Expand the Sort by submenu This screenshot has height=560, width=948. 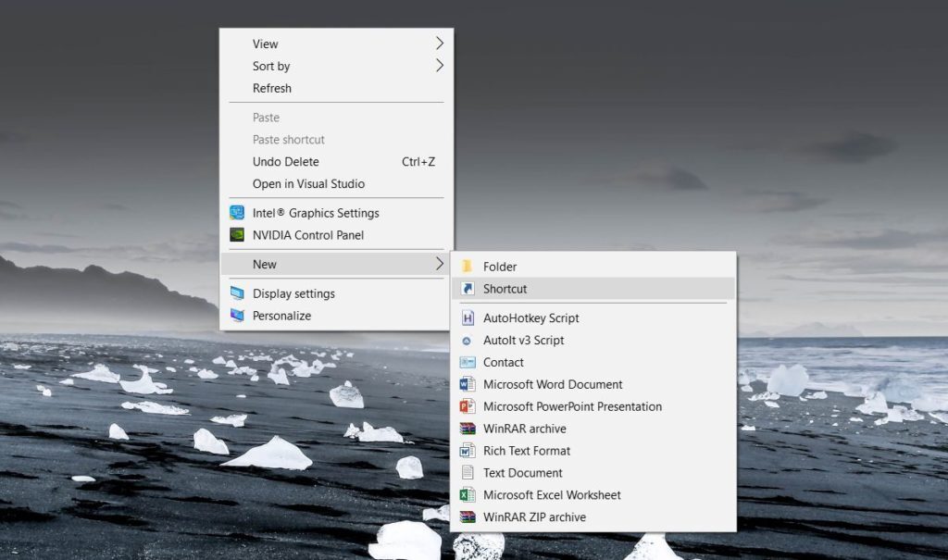pos(271,66)
